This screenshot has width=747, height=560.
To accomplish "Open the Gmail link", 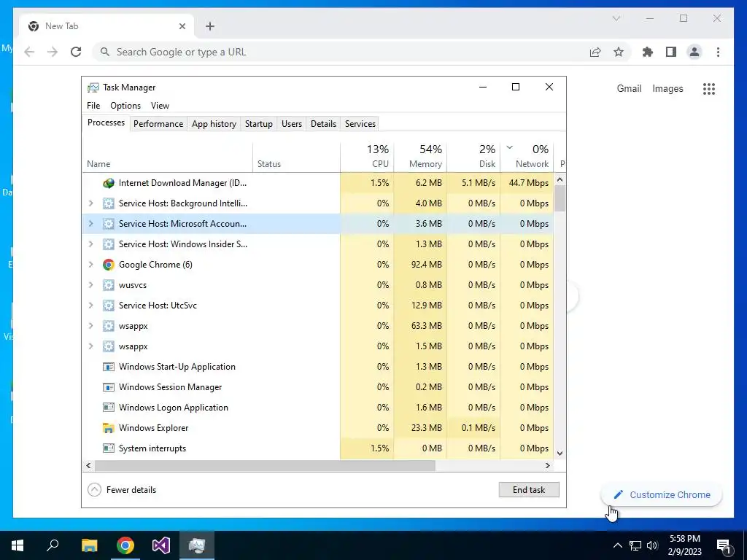I will 629,88.
